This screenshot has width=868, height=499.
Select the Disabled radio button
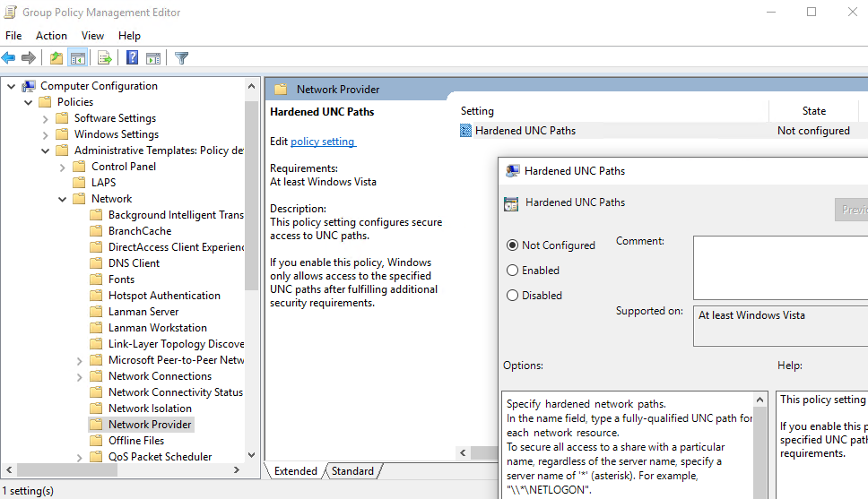pos(513,296)
